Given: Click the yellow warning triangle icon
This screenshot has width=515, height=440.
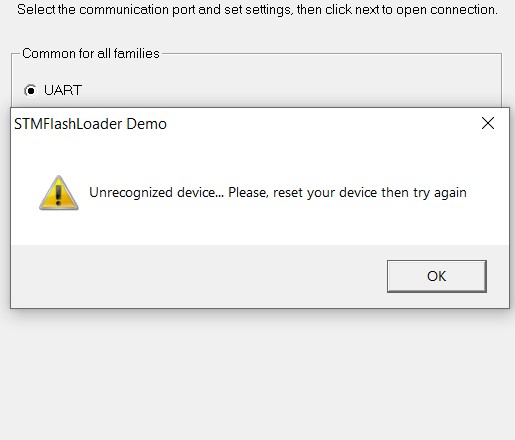Looking at the screenshot, I should coord(59,193).
